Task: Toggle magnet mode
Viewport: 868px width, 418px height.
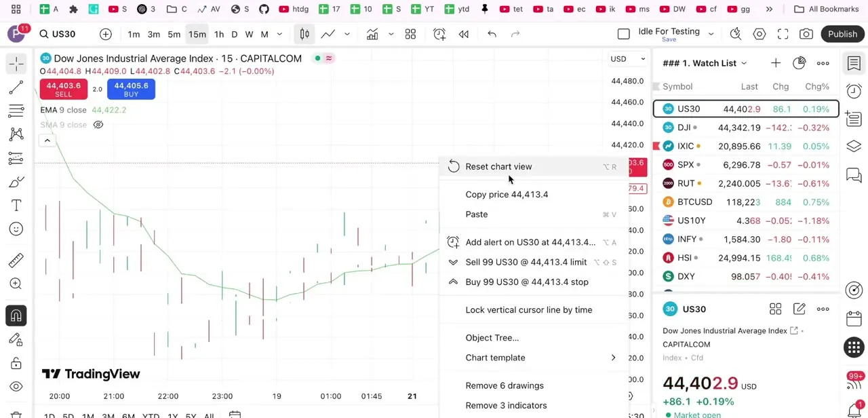Action: pyautogui.click(x=16, y=316)
